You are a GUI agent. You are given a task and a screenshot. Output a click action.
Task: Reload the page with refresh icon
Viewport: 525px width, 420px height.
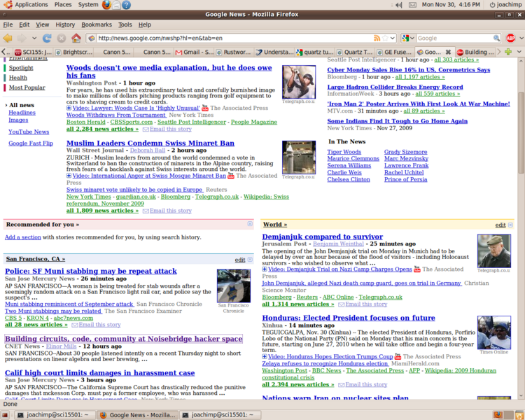pyautogui.click(x=47, y=38)
